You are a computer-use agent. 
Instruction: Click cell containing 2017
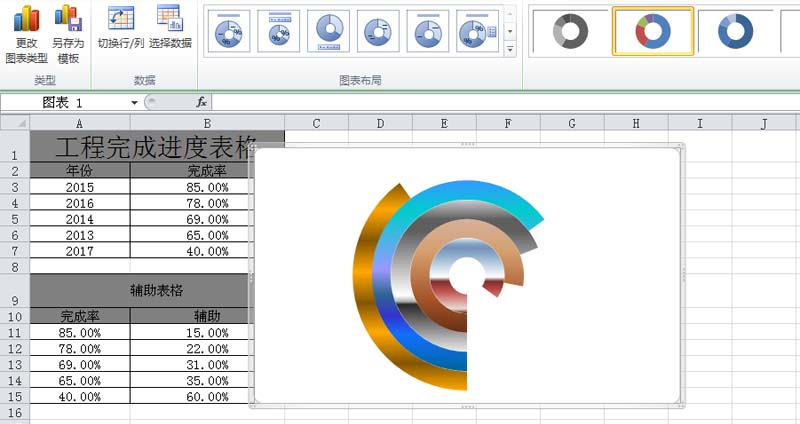click(80, 251)
